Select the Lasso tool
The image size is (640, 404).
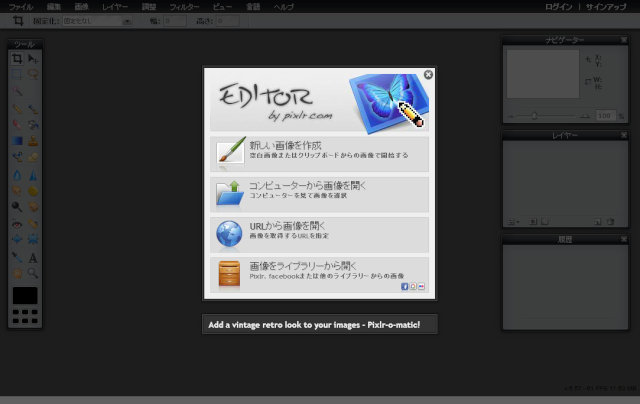(33, 74)
